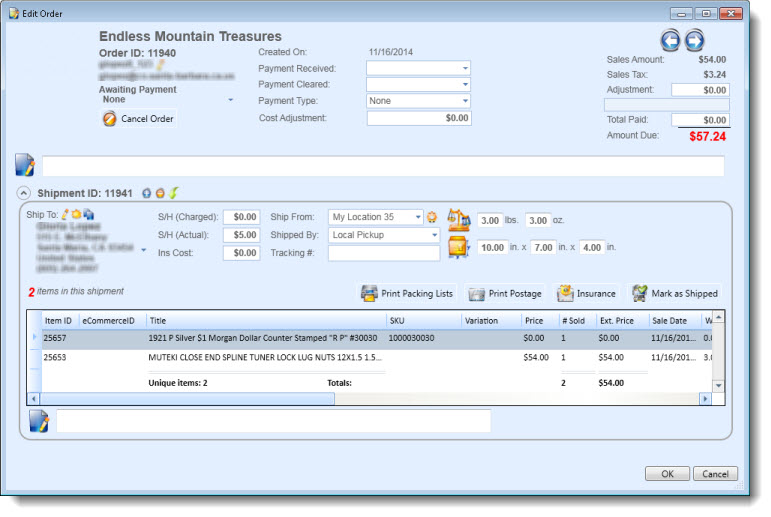
Task: Click the items table horizontal scrollbar thumb
Action: point(187,398)
